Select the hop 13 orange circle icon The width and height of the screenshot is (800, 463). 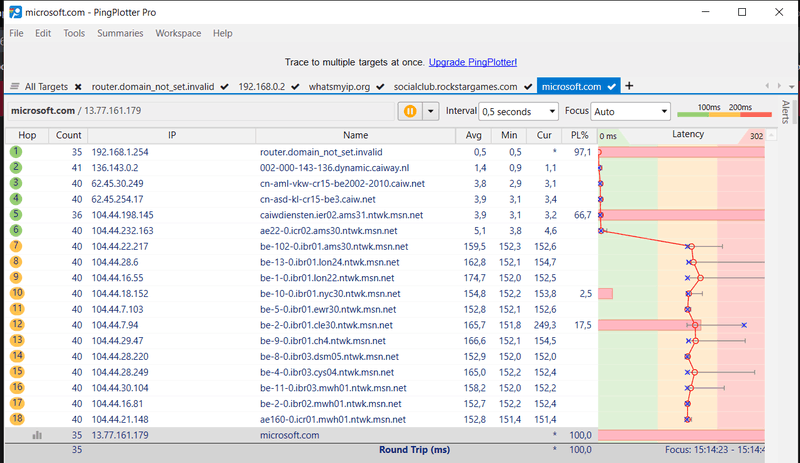pyautogui.click(x=17, y=340)
